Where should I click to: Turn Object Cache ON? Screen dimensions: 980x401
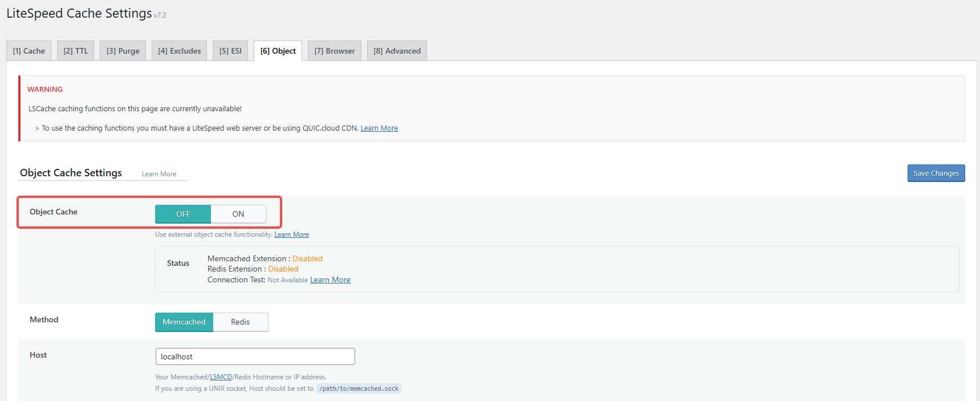(x=238, y=214)
